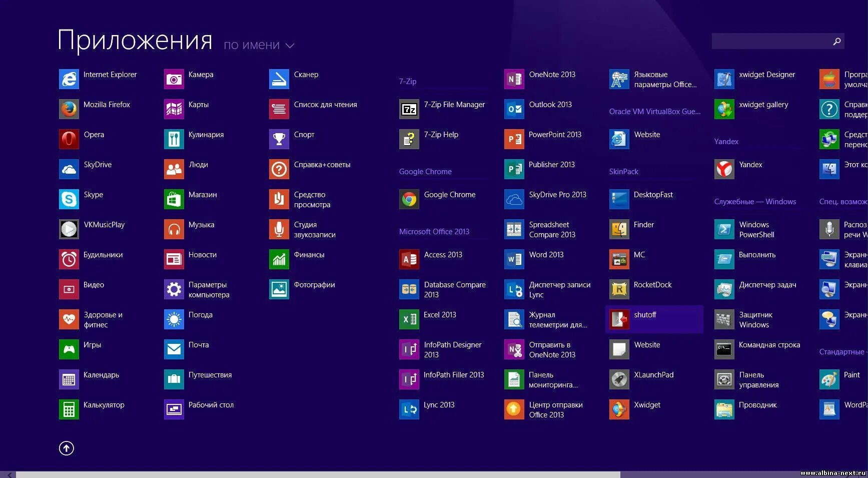Click the 'Панель управления' label
This screenshot has height=478, width=868.
(759, 380)
